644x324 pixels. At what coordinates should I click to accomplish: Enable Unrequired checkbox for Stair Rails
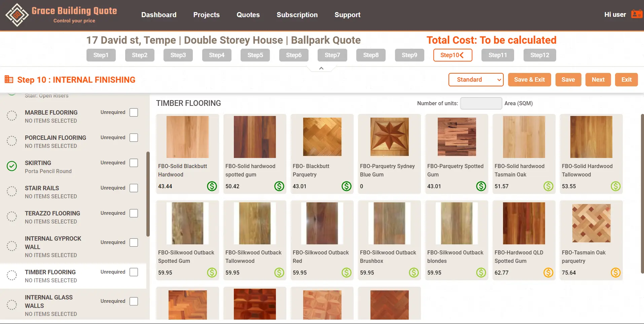(x=134, y=188)
